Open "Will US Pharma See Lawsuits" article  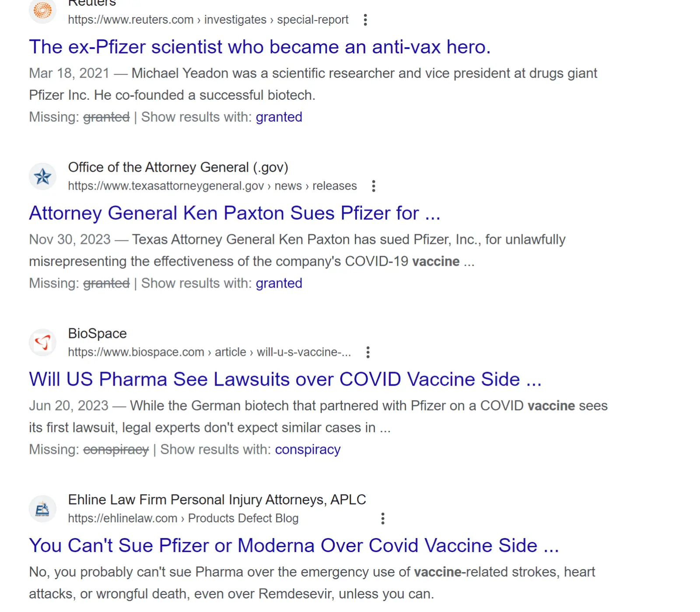(285, 379)
